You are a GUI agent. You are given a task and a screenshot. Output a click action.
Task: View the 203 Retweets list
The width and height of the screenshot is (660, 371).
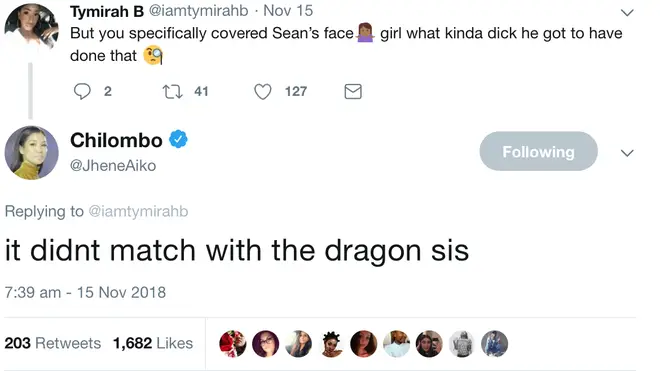[53, 343]
